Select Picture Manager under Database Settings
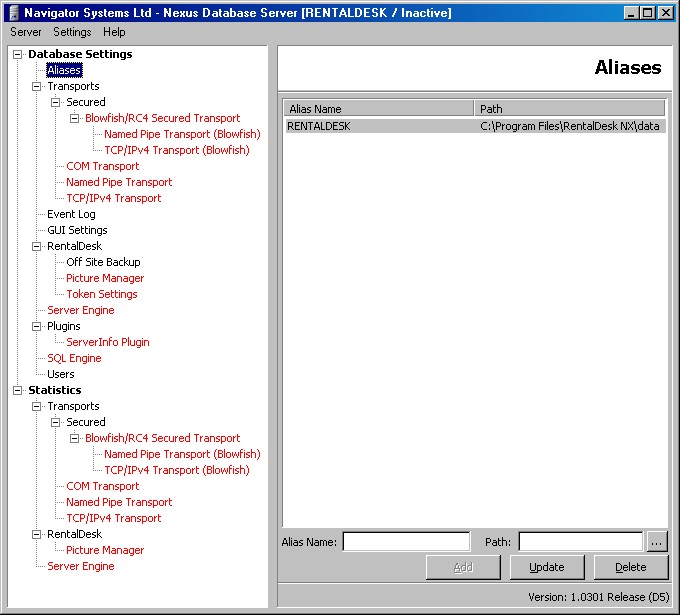This screenshot has height=615, width=680. click(105, 278)
